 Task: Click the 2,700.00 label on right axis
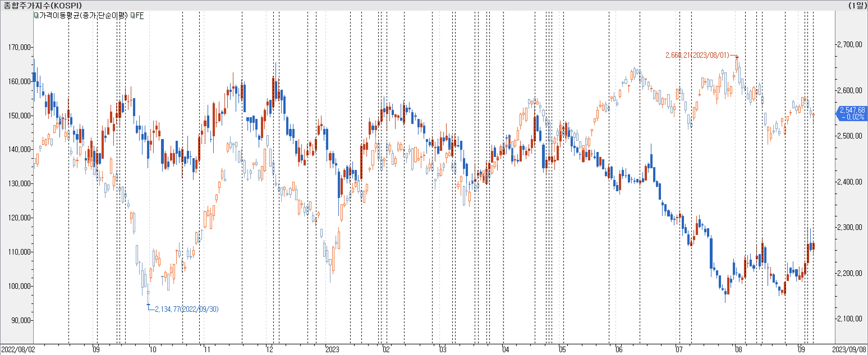849,45
